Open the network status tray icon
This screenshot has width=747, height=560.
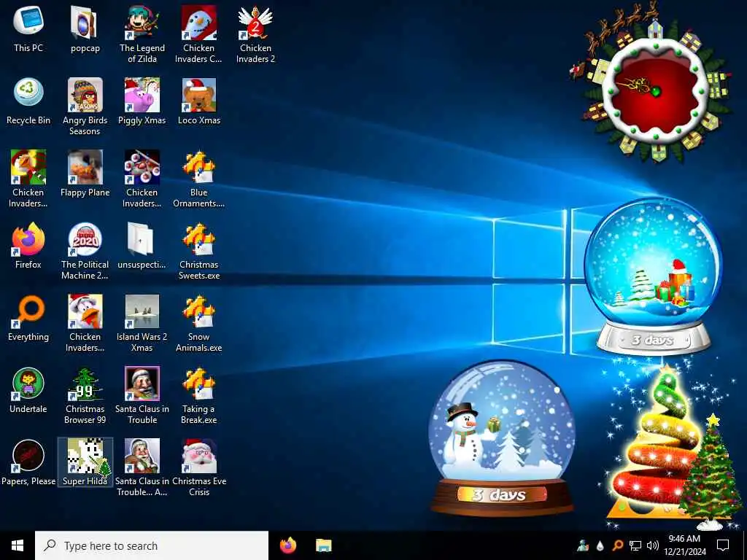tap(635, 545)
